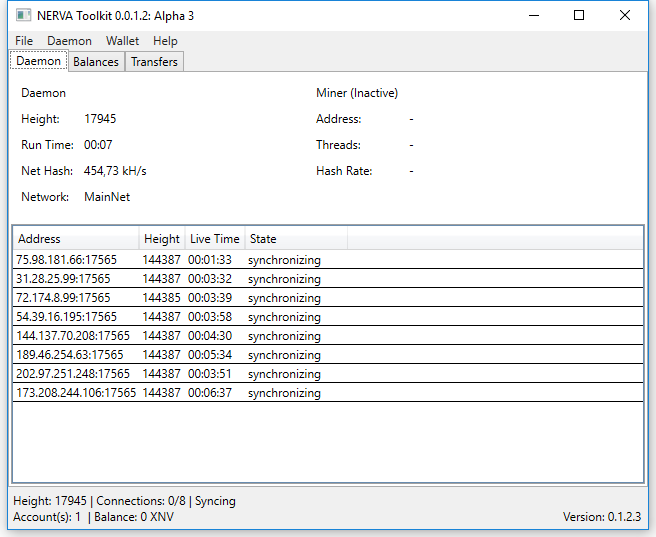The height and width of the screenshot is (537, 656).
Task: Click the height value 144385
Action: [x=161, y=298]
